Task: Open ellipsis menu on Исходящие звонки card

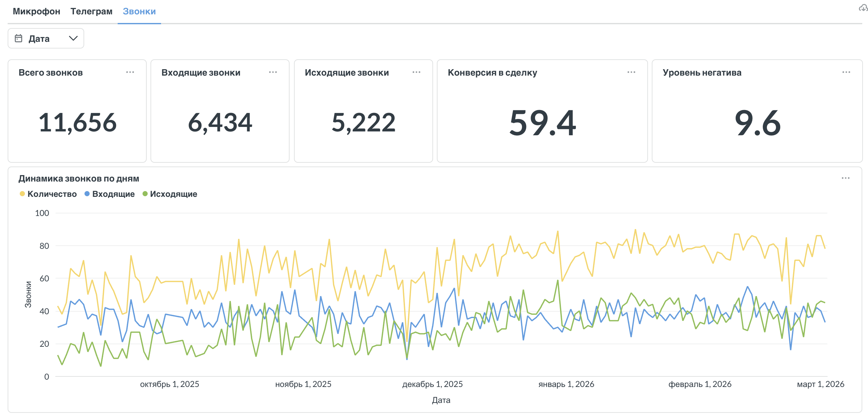Action: pos(416,72)
